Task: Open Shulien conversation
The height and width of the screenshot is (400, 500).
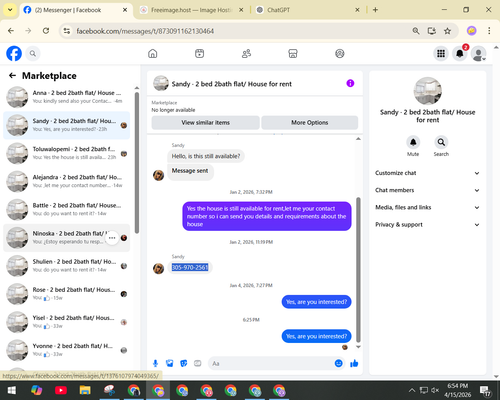Action: (67, 266)
